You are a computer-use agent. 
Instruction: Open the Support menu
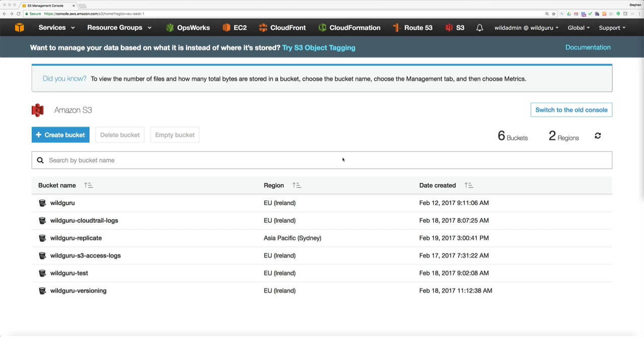tap(612, 28)
